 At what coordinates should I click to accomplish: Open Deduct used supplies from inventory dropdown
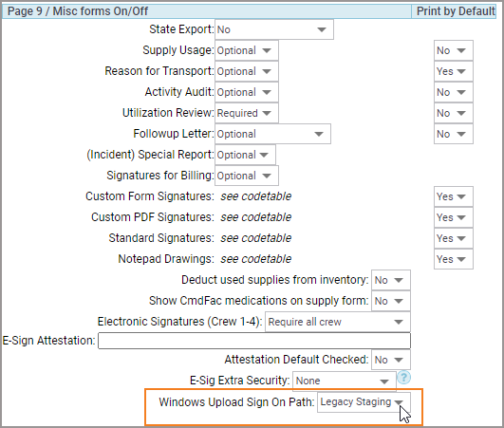[391, 280]
